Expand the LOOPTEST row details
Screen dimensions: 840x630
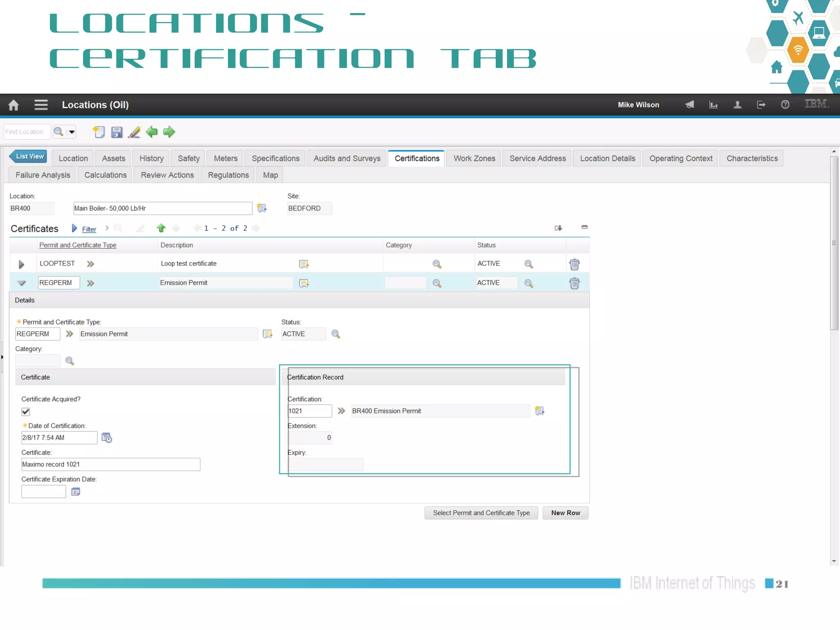[21, 264]
